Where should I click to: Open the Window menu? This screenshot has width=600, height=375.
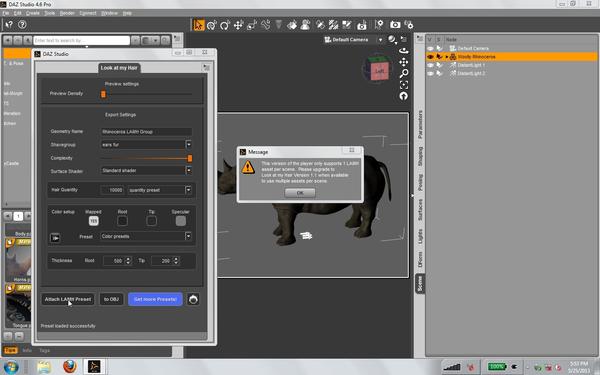[x=109, y=13]
